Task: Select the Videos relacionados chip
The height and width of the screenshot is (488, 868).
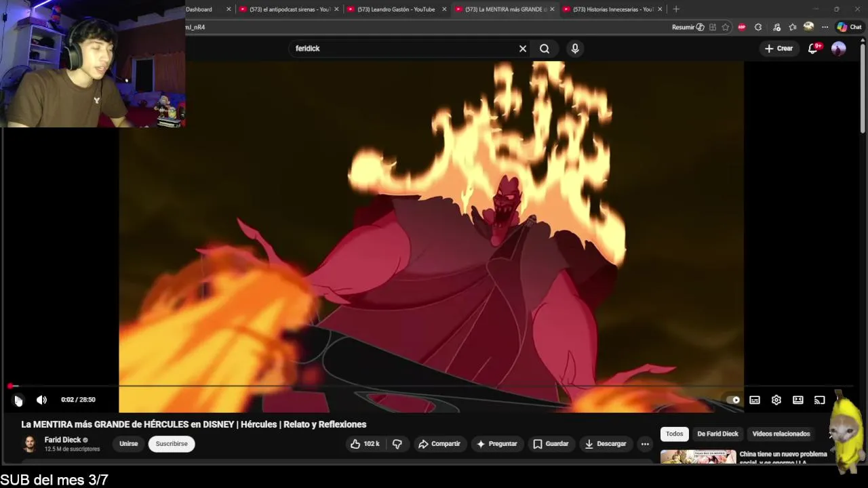Action: [781, 434]
